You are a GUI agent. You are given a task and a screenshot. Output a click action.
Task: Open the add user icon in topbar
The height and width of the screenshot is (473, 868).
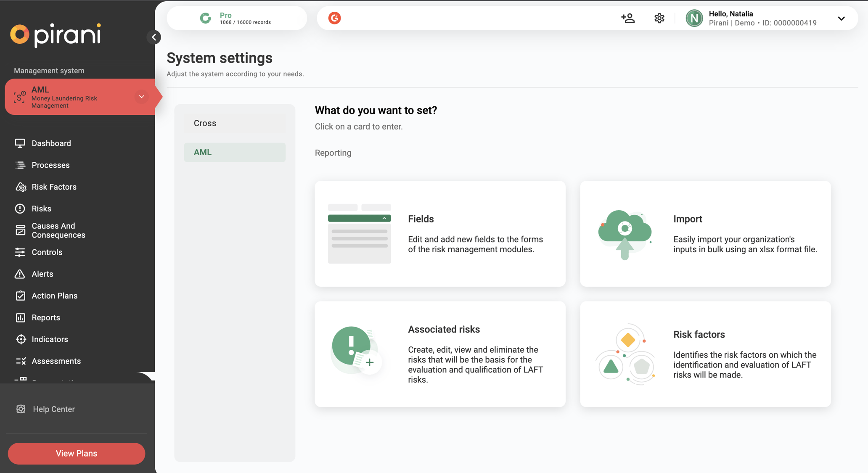[x=627, y=18]
